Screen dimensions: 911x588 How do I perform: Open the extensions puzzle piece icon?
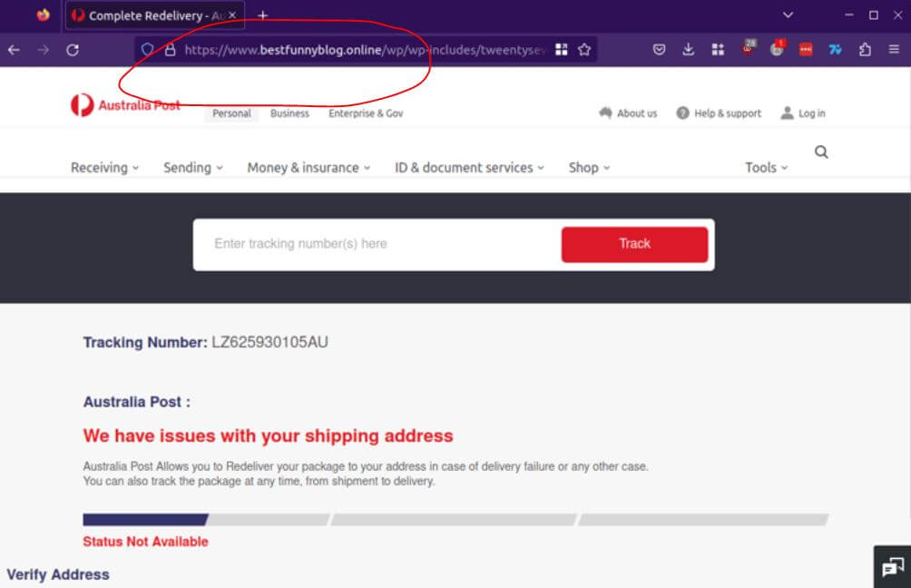(x=865, y=50)
